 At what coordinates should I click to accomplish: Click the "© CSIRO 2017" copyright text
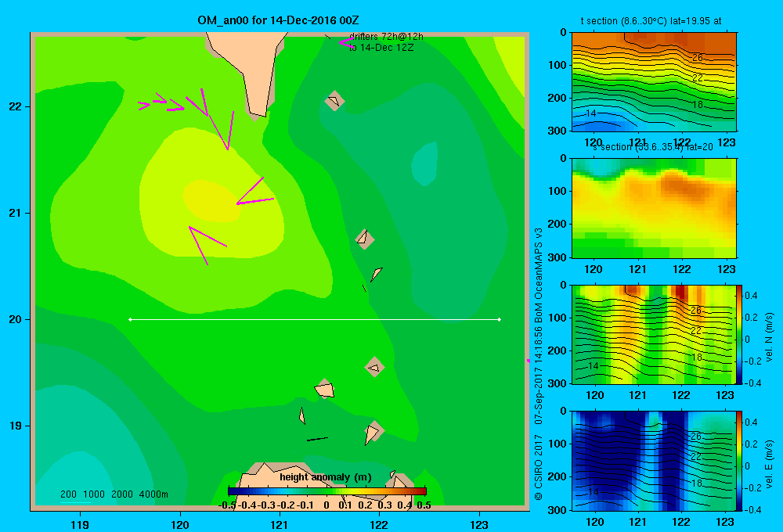539,468
